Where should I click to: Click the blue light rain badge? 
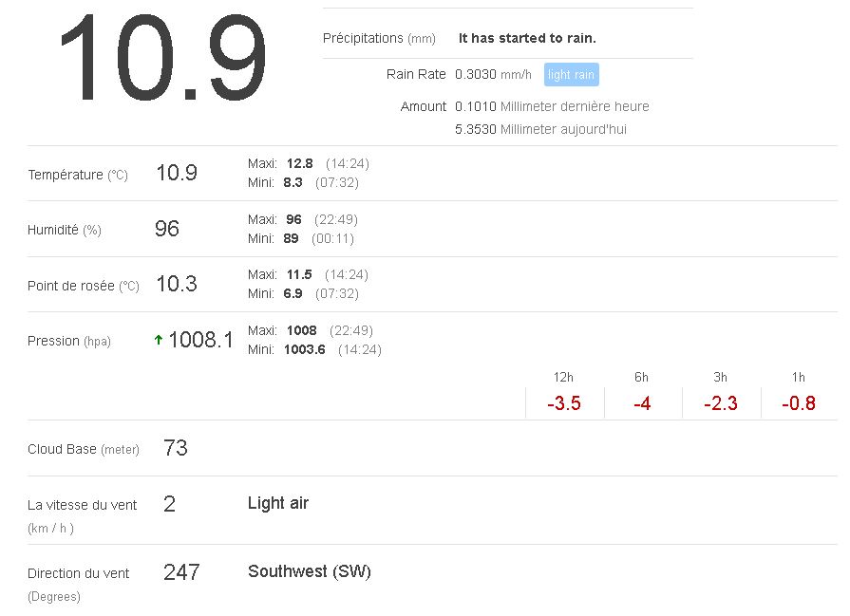click(571, 75)
